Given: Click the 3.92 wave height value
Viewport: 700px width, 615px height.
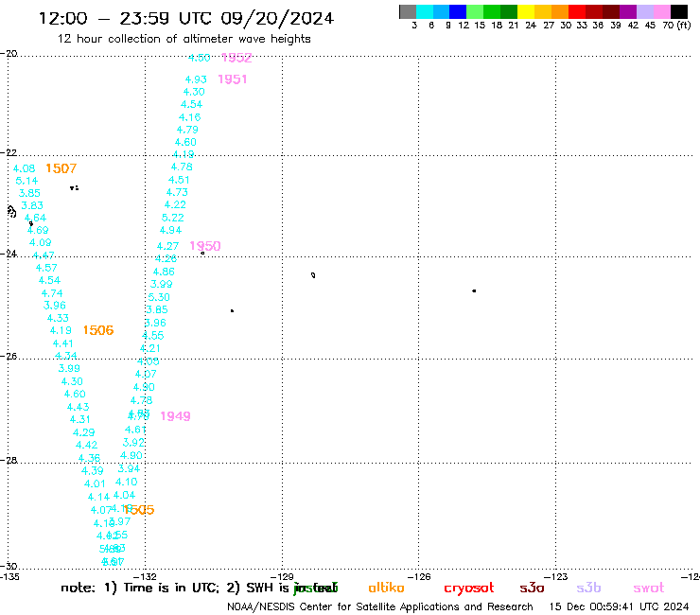Looking at the screenshot, I should pos(133,442).
